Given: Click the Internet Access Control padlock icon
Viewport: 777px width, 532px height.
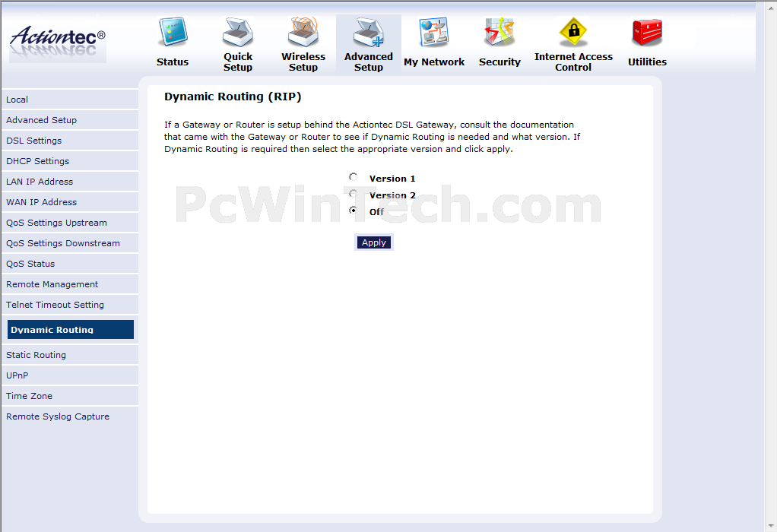Looking at the screenshot, I should click(573, 32).
